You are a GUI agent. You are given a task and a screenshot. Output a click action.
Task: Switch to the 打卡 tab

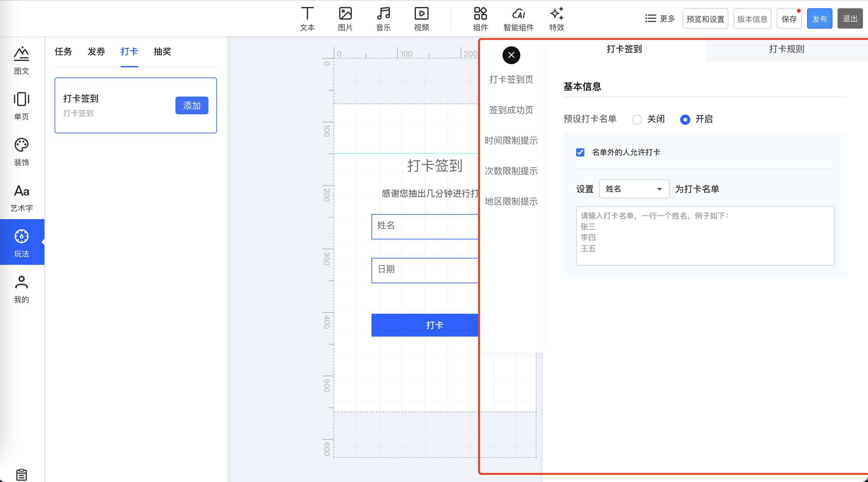click(x=129, y=51)
